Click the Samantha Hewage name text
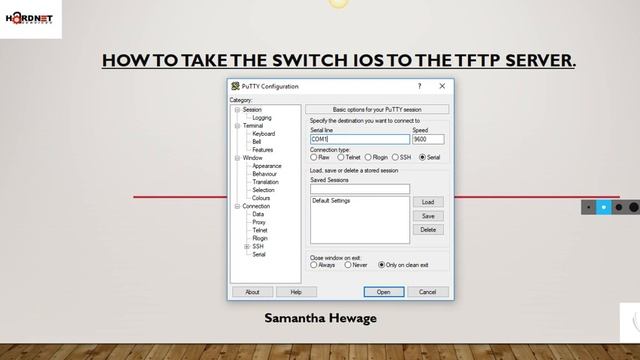Screen dimensions: 640x360 pyautogui.click(x=320, y=318)
